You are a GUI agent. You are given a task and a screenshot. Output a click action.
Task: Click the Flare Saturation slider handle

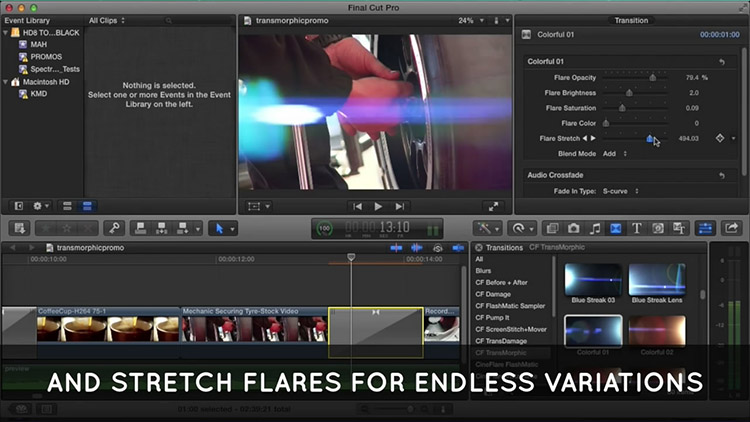click(x=622, y=108)
